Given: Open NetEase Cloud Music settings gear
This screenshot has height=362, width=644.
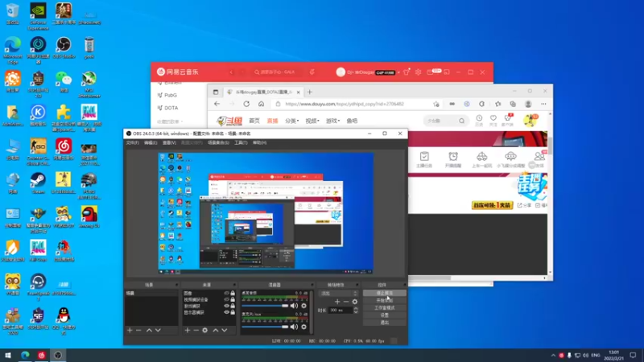Looking at the screenshot, I should tap(418, 72).
